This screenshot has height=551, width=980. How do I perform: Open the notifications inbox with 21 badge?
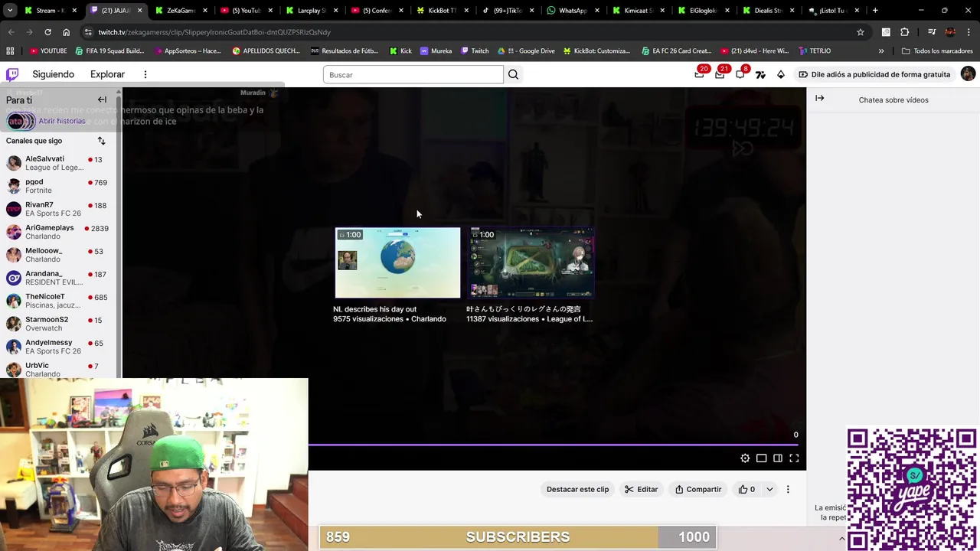click(720, 74)
